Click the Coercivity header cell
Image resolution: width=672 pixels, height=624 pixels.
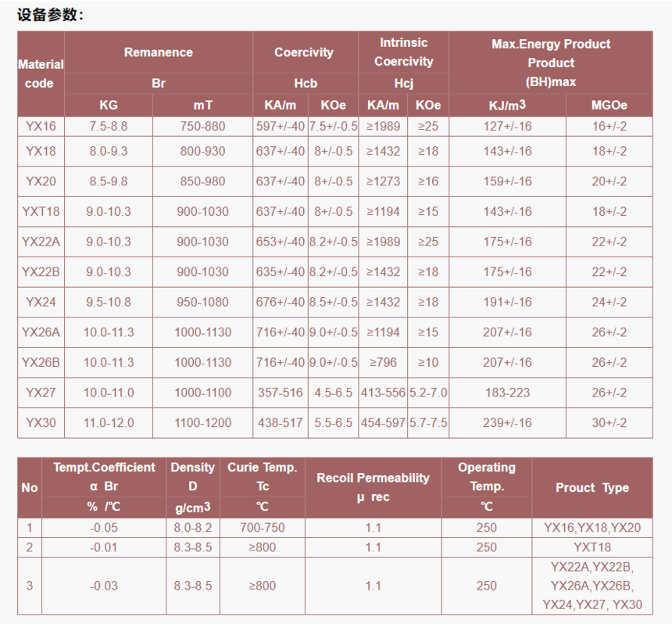(x=306, y=52)
